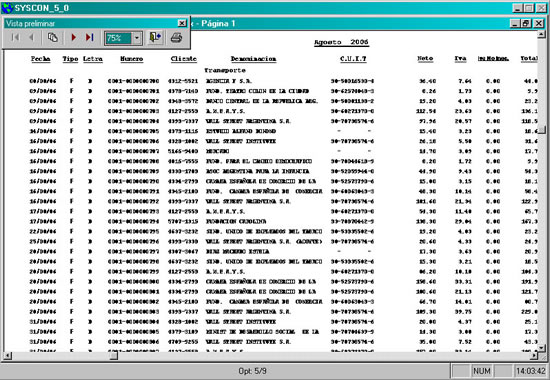Print the report with printer icon
The image size is (550, 380).
point(176,37)
